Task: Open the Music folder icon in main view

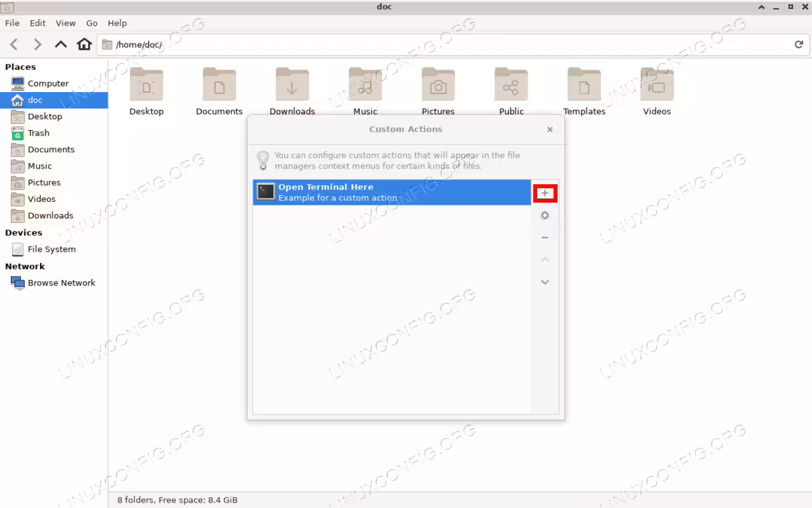Action: (x=365, y=85)
